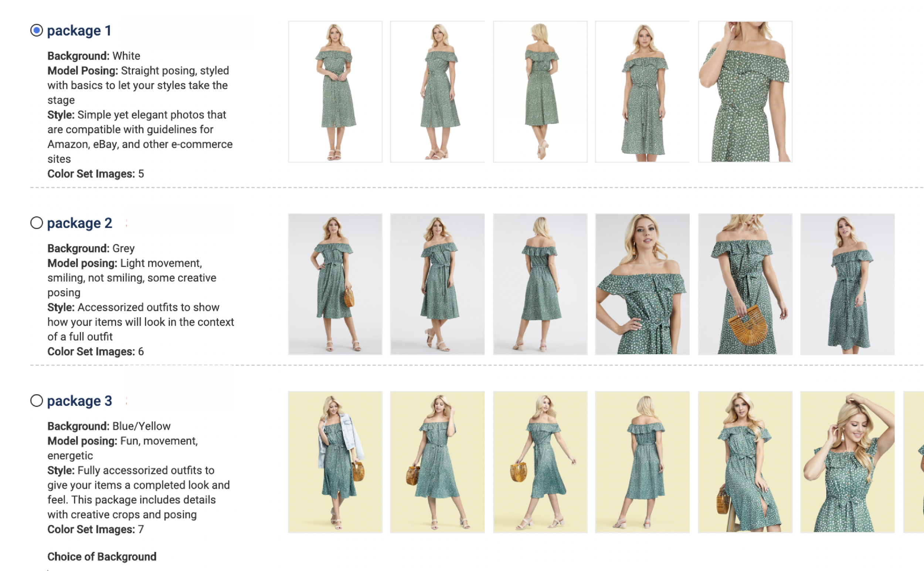Open grey-background close-up holding basket bag
This screenshot has width=924, height=571.
pyautogui.click(x=745, y=284)
